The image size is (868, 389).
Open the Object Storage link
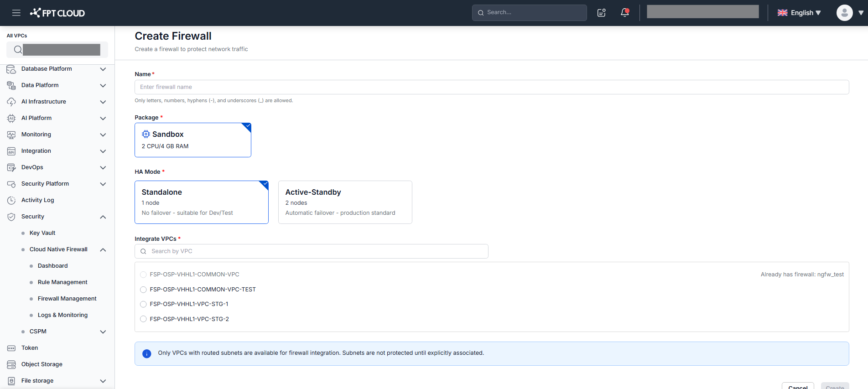tap(42, 364)
